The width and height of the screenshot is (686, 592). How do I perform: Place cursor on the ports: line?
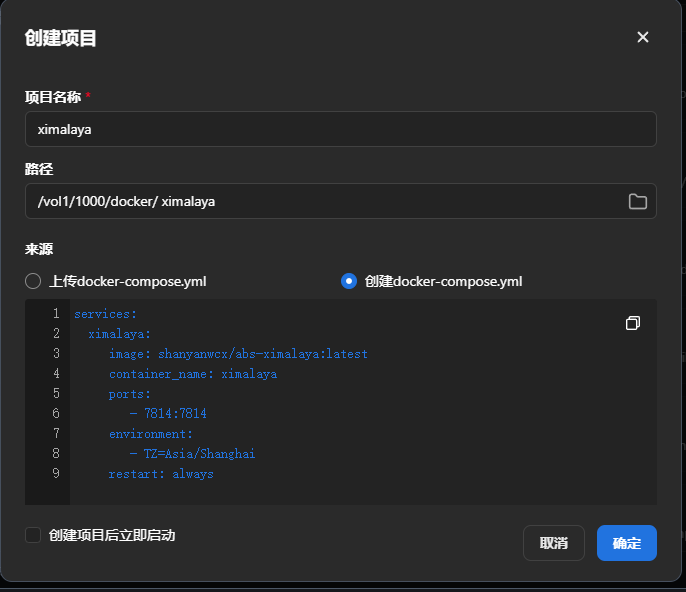pos(130,394)
